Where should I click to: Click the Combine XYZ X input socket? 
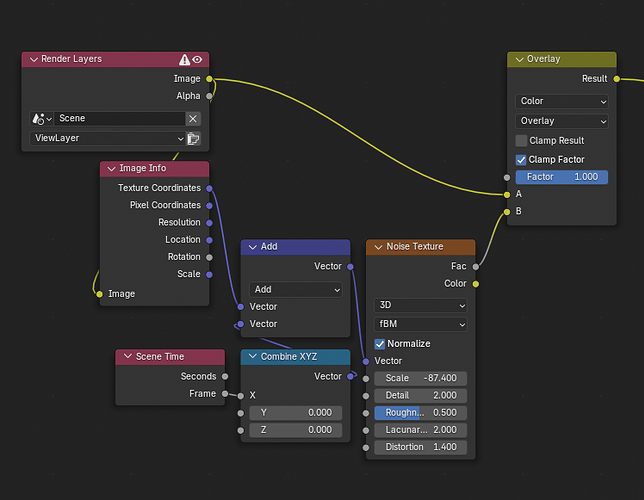(x=241, y=396)
